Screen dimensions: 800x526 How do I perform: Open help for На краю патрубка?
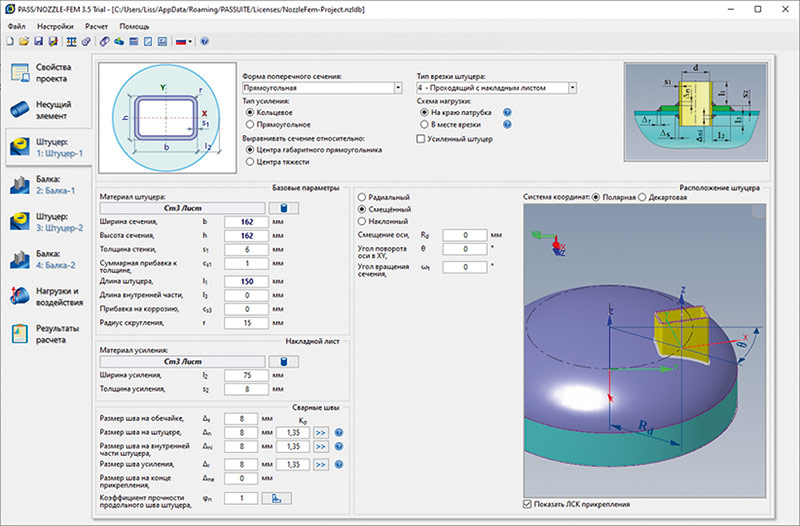507,112
